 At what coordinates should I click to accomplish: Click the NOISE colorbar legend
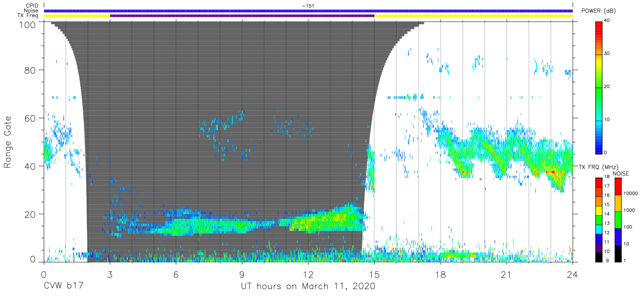[x=617, y=219]
